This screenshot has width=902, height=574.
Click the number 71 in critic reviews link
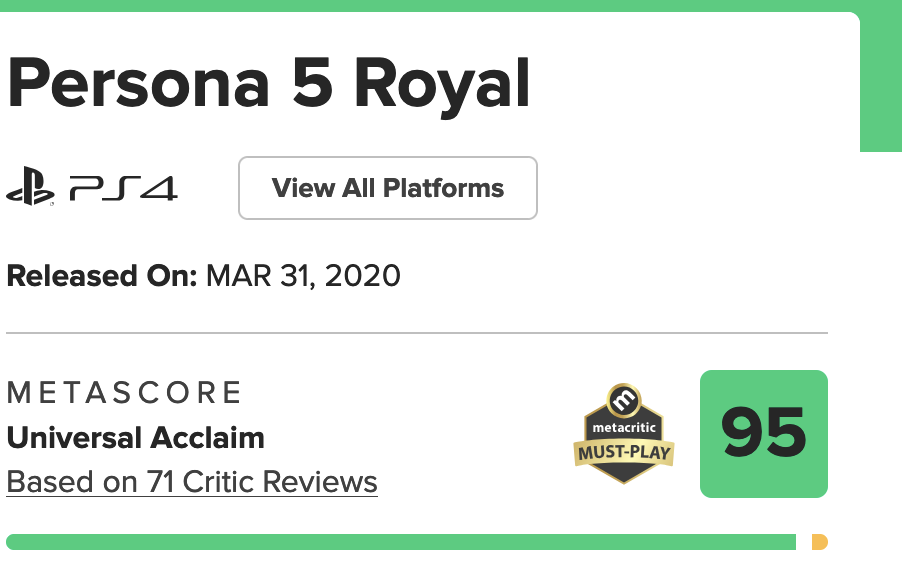[160, 482]
